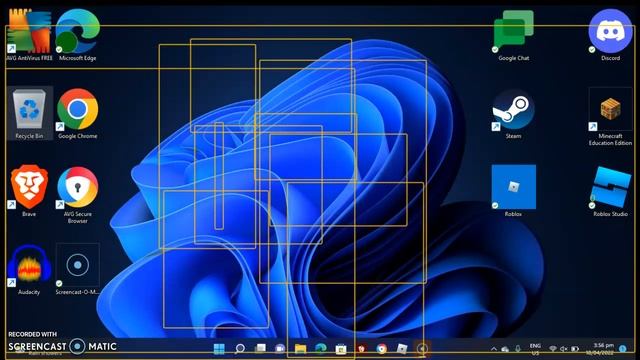640x360 pixels.
Task: Open File Explorer from taskbar
Action: (x=300, y=349)
